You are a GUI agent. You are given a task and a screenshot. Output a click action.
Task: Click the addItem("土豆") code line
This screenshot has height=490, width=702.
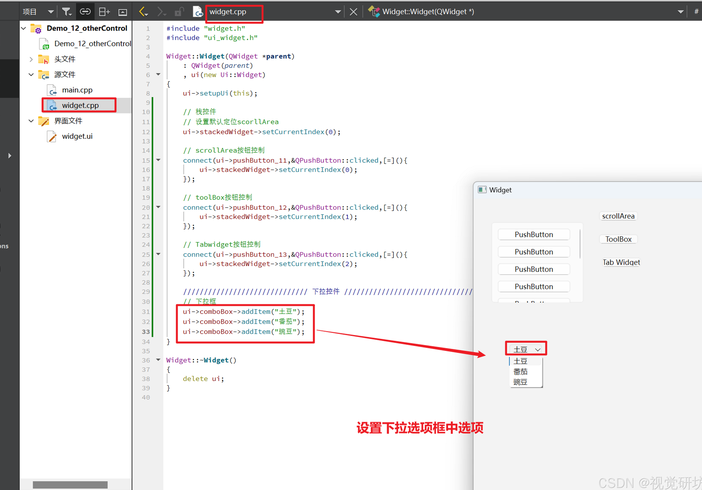[x=243, y=311]
